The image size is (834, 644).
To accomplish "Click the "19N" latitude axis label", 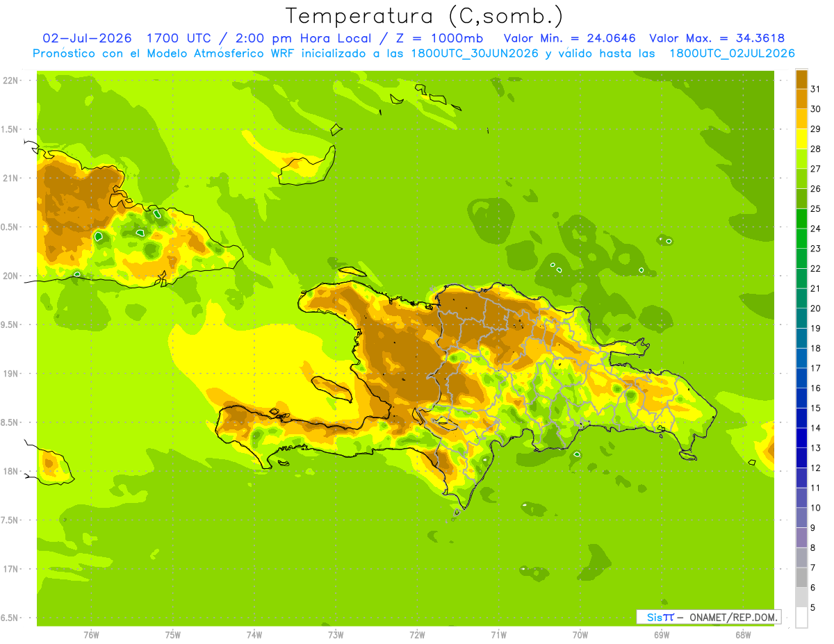I will point(10,374).
